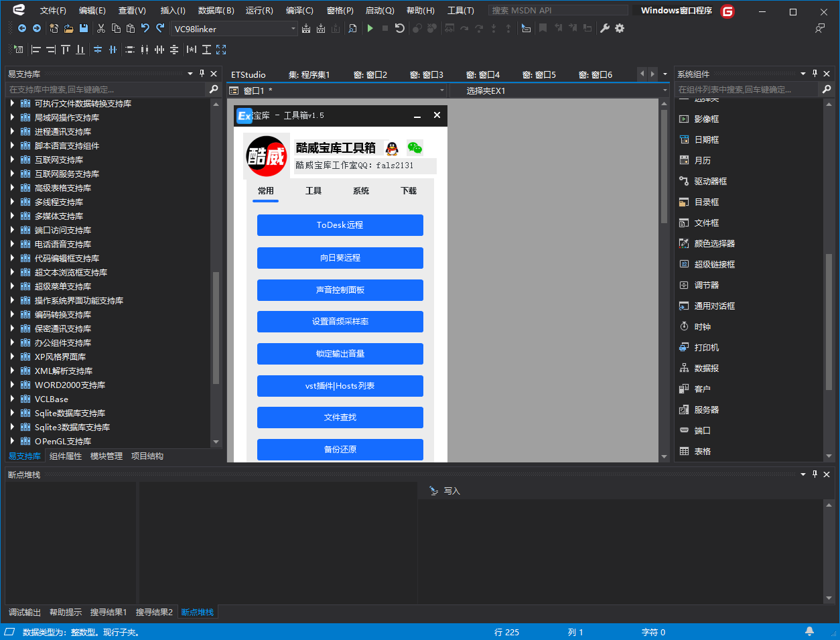Save the project using the floppy icon
The width and height of the screenshot is (840, 640).
point(84,28)
